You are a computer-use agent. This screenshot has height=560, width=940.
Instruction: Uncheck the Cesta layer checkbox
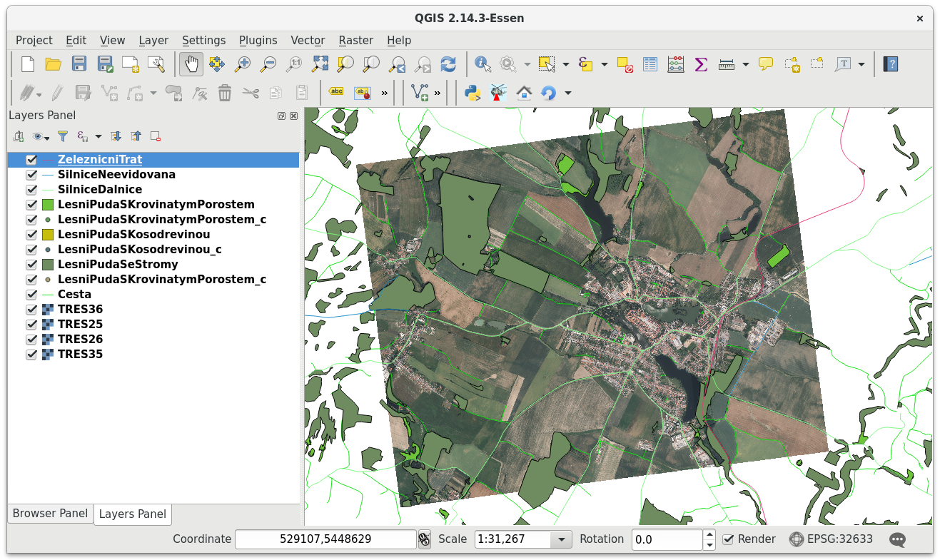coord(31,295)
